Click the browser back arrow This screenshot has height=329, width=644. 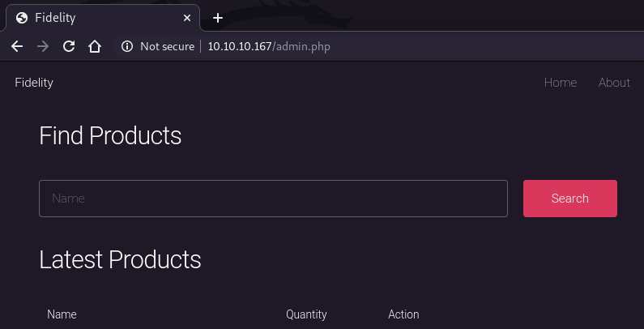[17, 46]
